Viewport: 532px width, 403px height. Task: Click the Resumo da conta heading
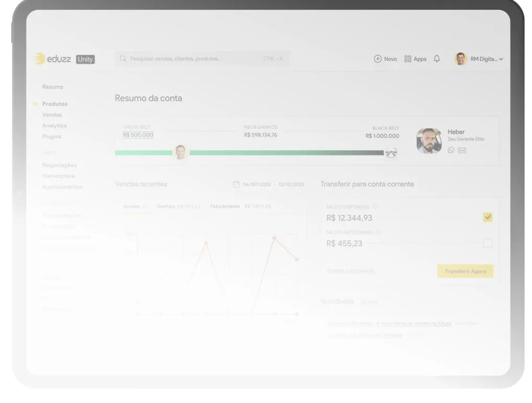(148, 98)
